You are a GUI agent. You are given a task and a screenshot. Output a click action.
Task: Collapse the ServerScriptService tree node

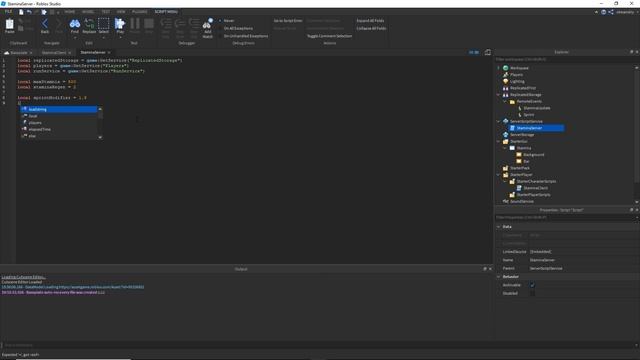498,121
